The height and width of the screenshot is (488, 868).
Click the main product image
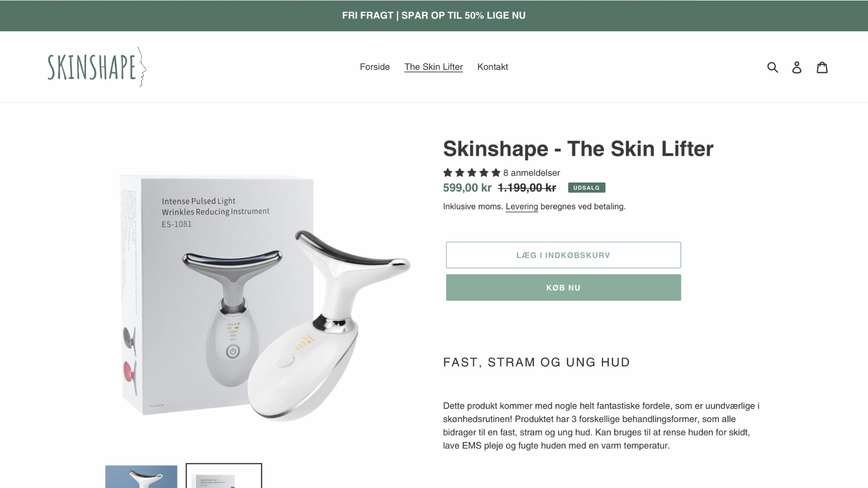pos(265,296)
